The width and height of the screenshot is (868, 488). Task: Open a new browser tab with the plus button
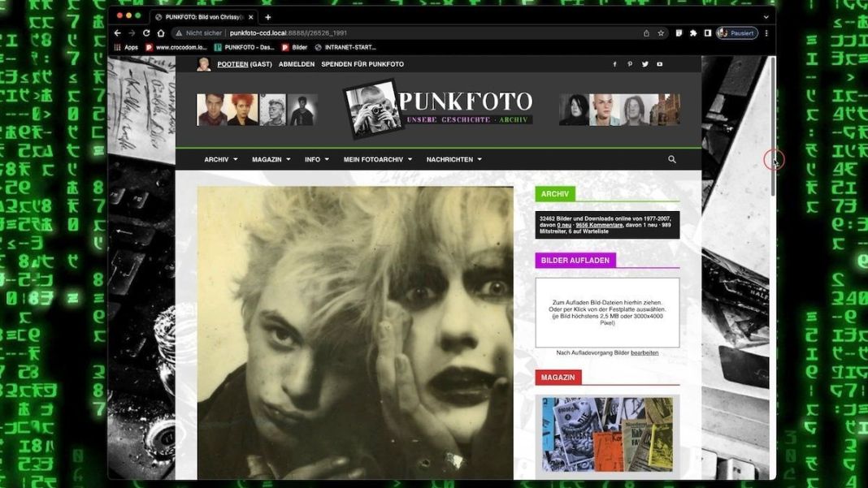click(268, 17)
